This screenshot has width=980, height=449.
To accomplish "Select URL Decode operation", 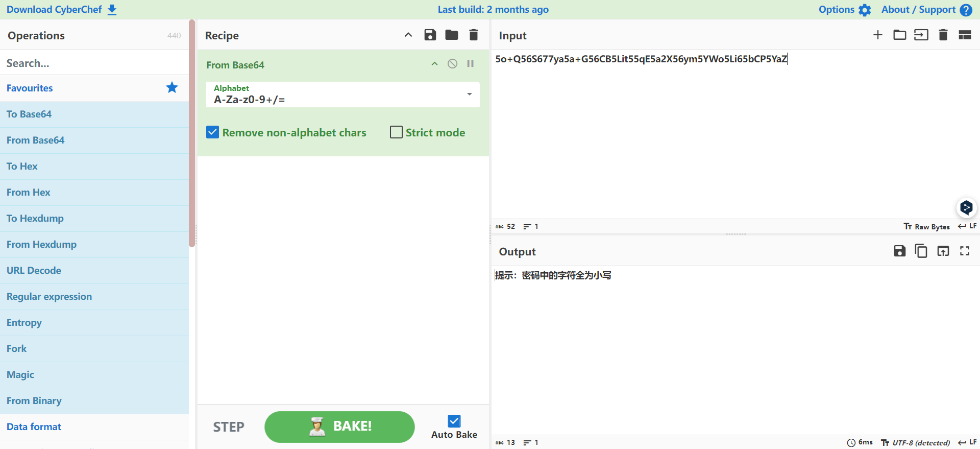I will pos(94,270).
